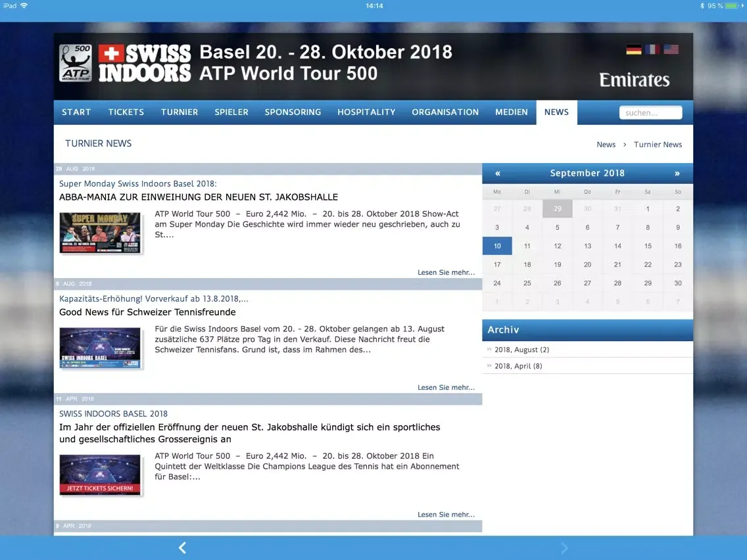The width and height of the screenshot is (747, 560).
Task: Open the Jetzt Tickets Sichern thumbnail
Action: tap(99, 475)
